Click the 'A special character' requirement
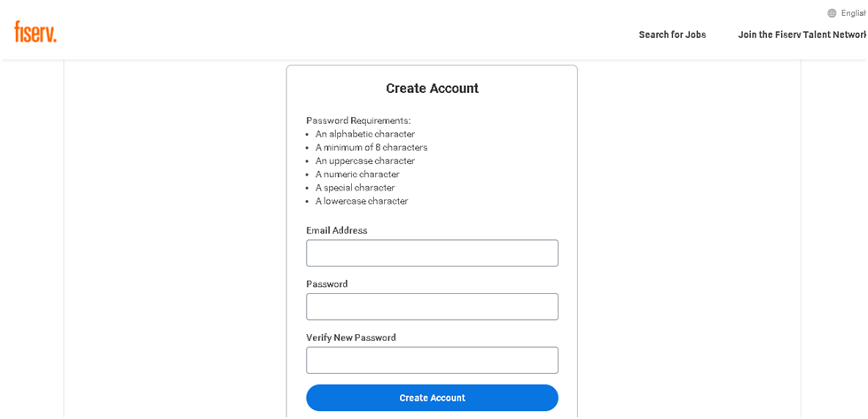 356,188
